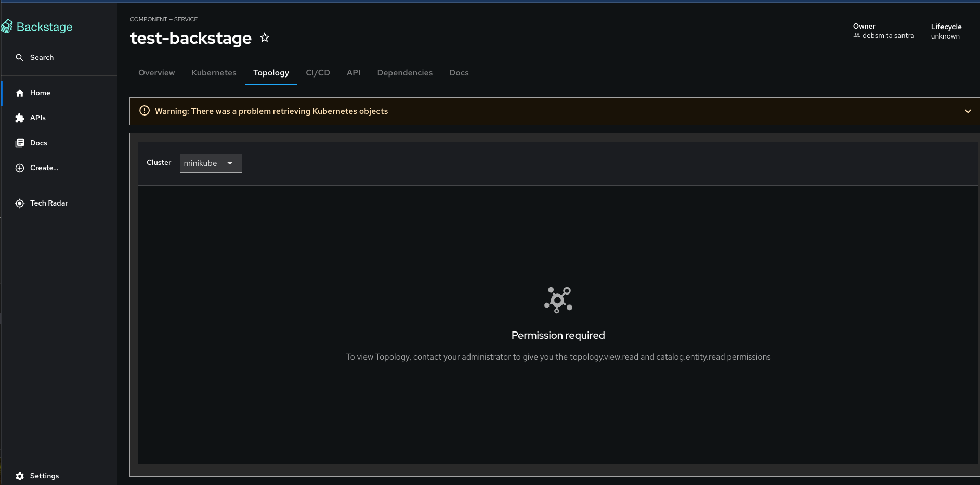This screenshot has height=485, width=980.
Task: Click the Tech Radar target icon
Action: click(20, 203)
